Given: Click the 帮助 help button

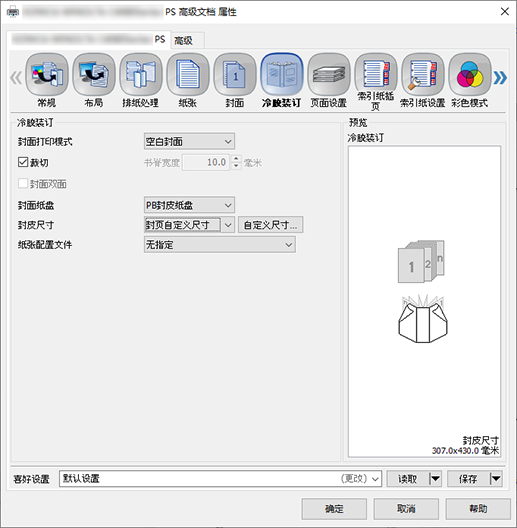Looking at the screenshot, I should pyautogui.click(x=478, y=508).
